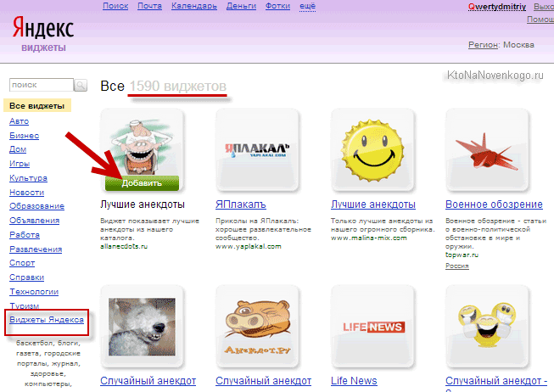Screen dimensions: 554x392
Task: Click the виджеты label under logo
Action: pos(43,48)
